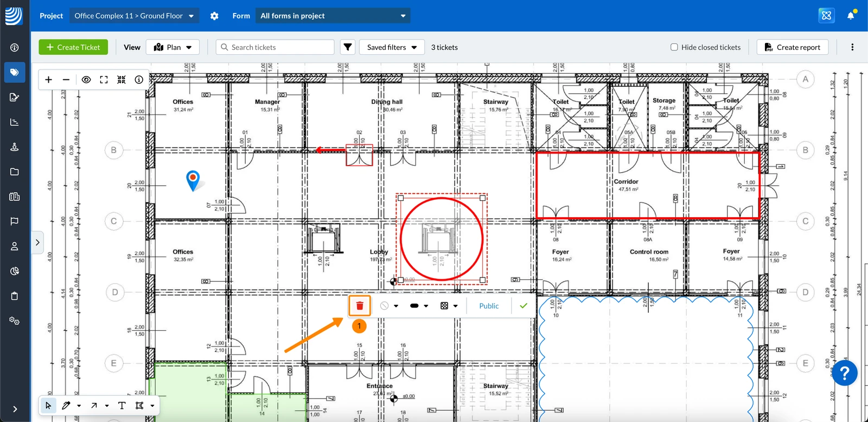The height and width of the screenshot is (422, 868).
Task: Open All forms in project dropdown
Action: 333,16
